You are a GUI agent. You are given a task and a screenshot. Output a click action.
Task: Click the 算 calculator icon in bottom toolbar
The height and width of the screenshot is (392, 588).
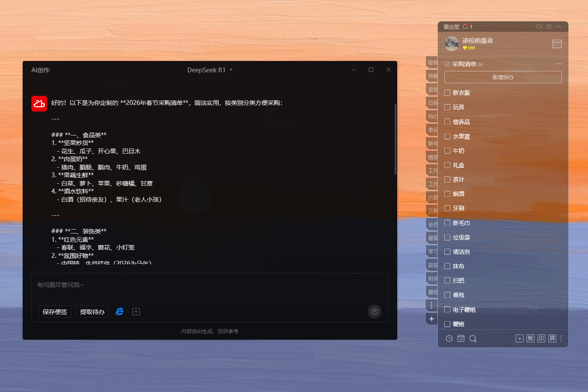click(x=552, y=338)
